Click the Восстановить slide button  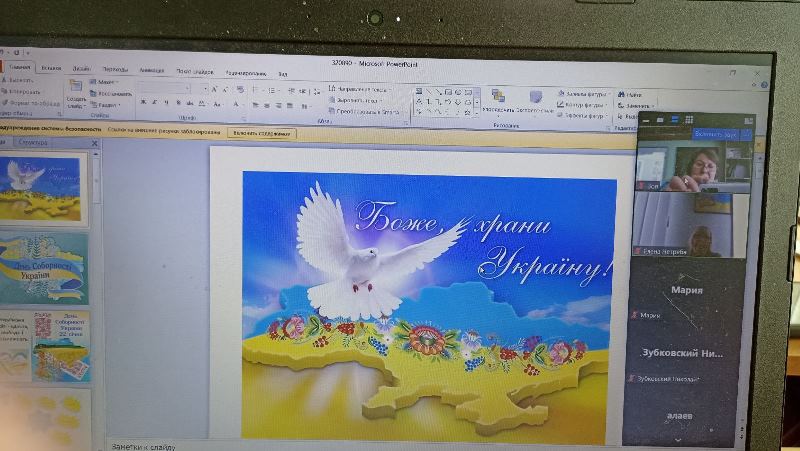(x=111, y=94)
